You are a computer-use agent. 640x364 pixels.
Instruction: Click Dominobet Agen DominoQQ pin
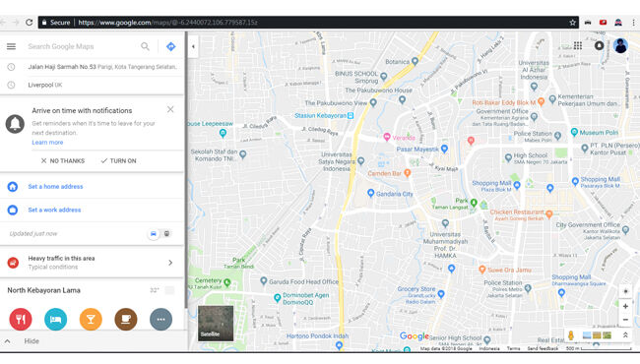click(x=277, y=298)
